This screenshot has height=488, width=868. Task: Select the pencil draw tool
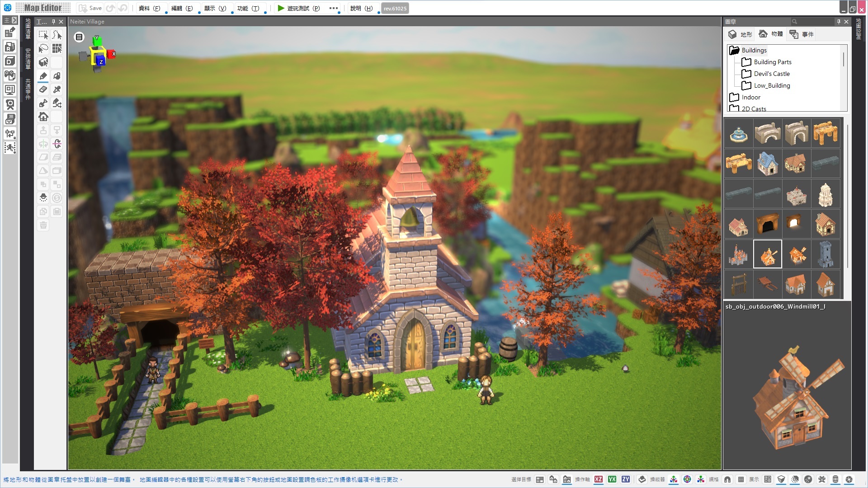[x=43, y=76]
